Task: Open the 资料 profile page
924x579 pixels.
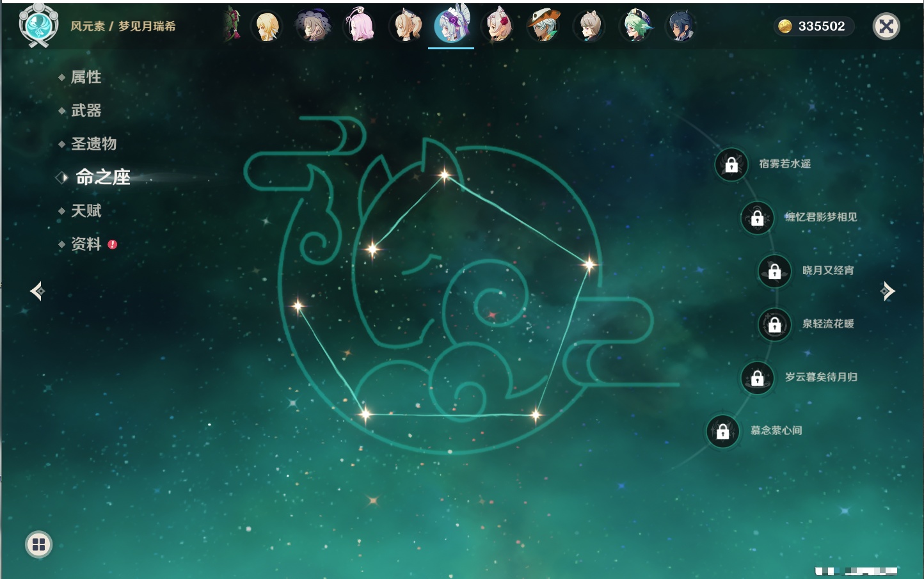Action: point(86,244)
